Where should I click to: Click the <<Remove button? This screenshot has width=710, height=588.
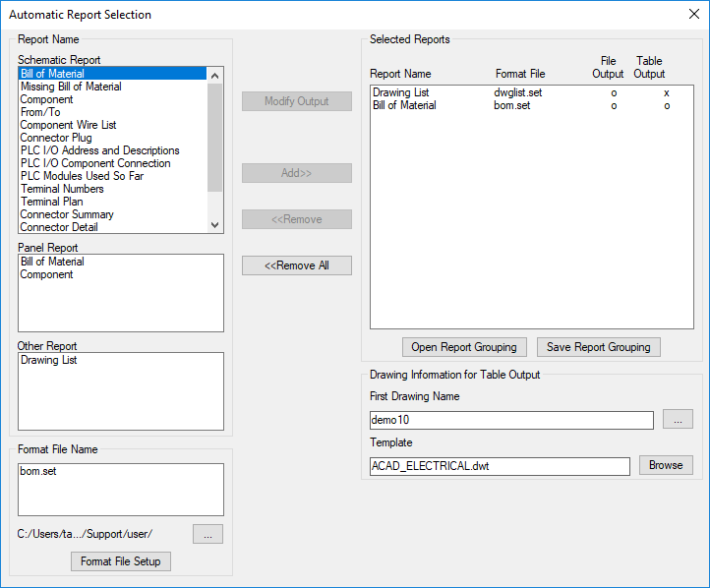pos(297,219)
